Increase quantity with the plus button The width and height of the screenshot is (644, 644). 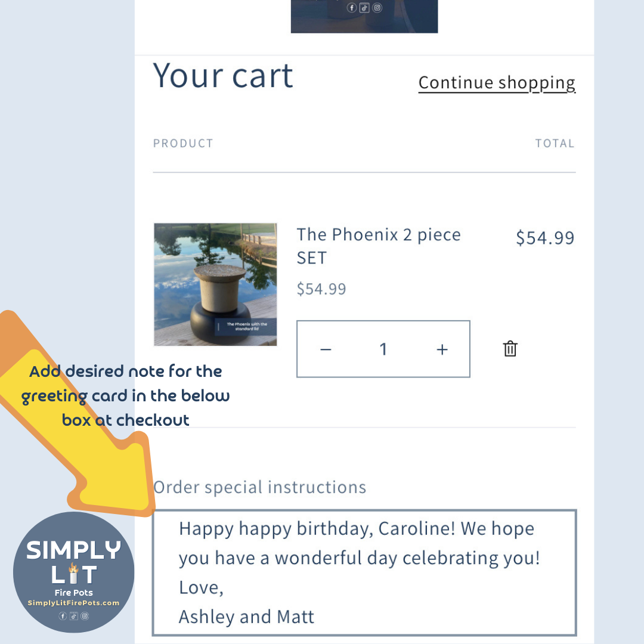(442, 349)
